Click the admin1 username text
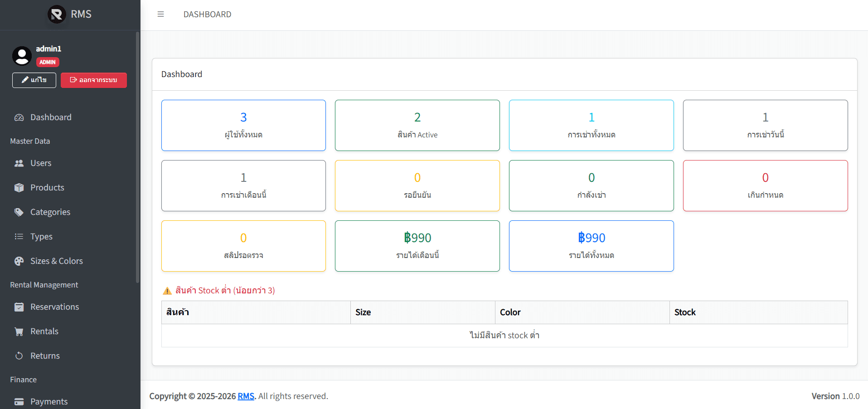The width and height of the screenshot is (868, 409). tap(48, 49)
